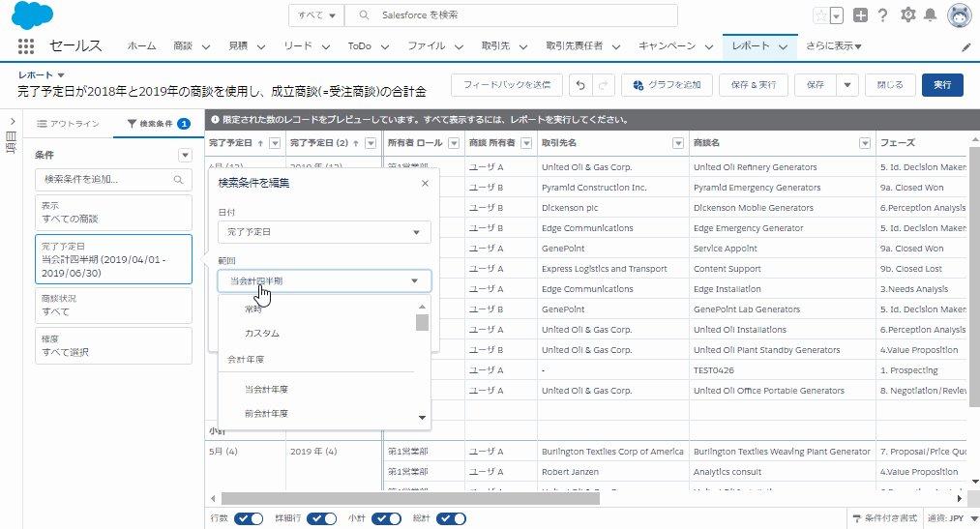Viewport: 980px width, 529px height.
Task: Click the 閉じる button
Action: (x=890, y=85)
